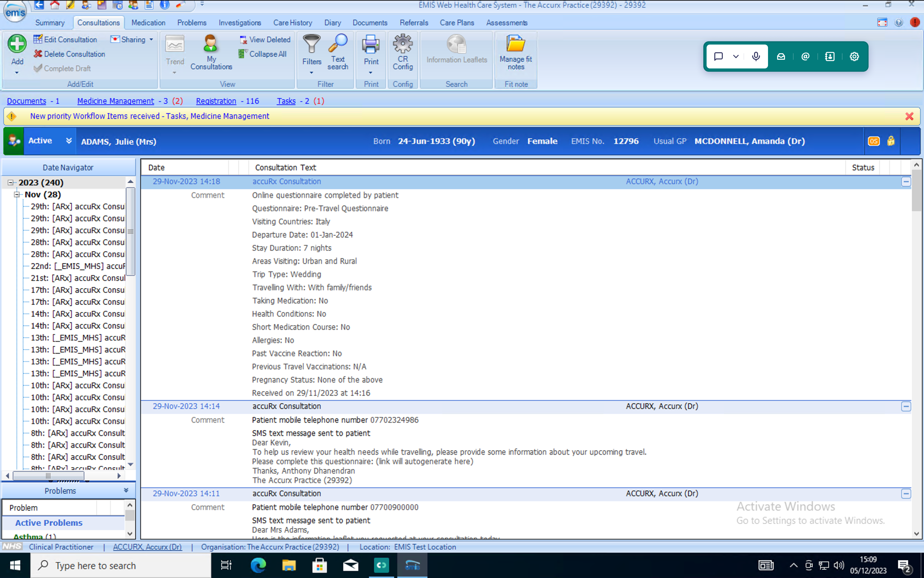Open the Documents ribbon tab
The height and width of the screenshot is (578, 924).
pos(370,23)
